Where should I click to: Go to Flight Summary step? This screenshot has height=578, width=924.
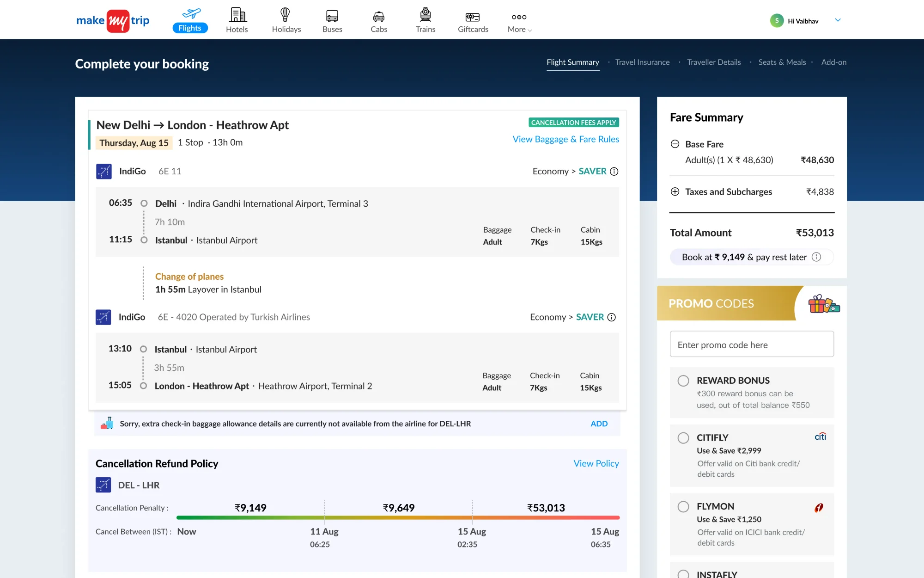pyautogui.click(x=573, y=62)
